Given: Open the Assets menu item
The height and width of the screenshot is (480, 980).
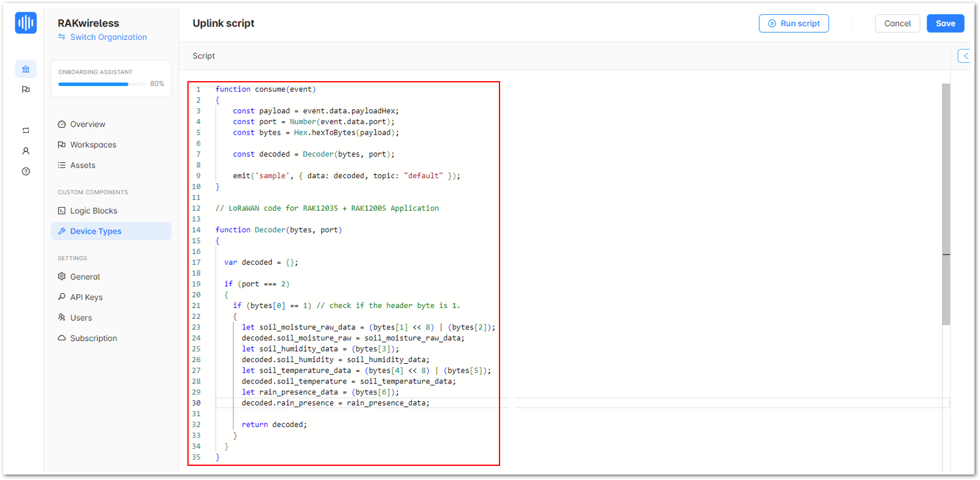Looking at the screenshot, I should click(x=111, y=165).
